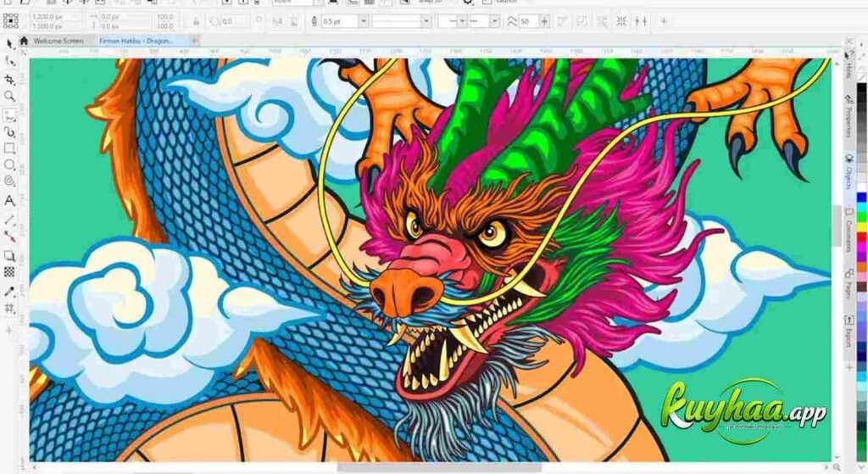Select the Text tool
The width and height of the screenshot is (868, 474).
9,200
